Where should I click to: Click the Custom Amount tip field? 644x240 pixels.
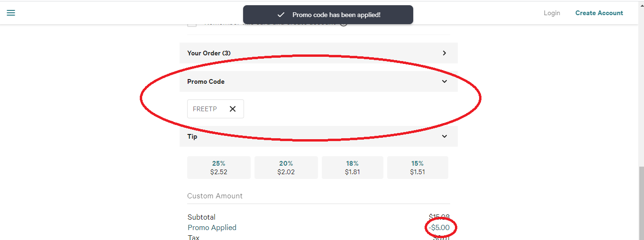[317, 196]
